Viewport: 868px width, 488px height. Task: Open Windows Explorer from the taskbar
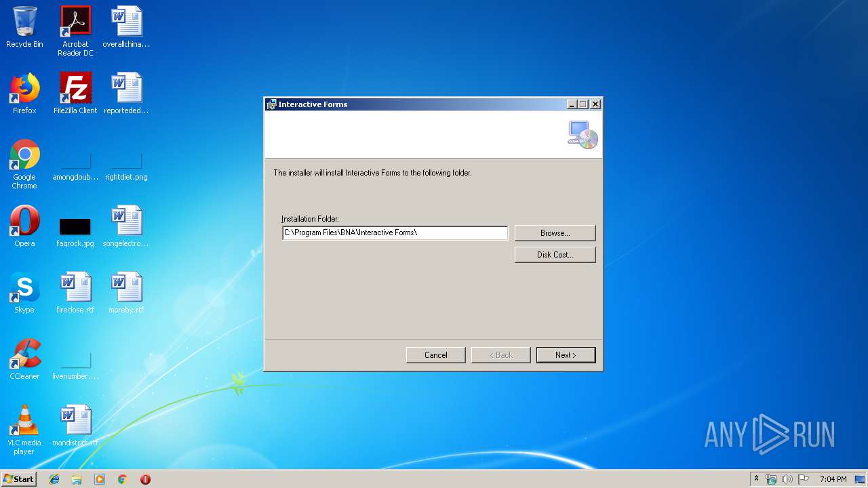(77, 479)
